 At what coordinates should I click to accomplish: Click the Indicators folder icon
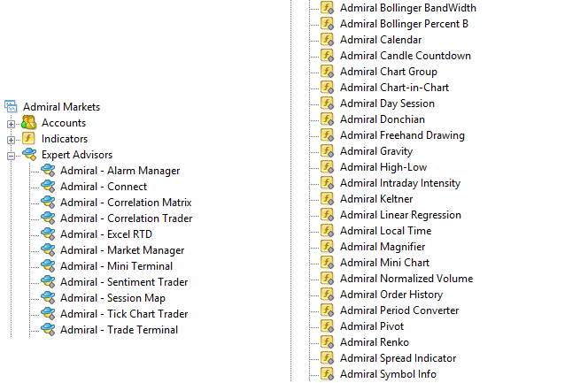coord(28,139)
